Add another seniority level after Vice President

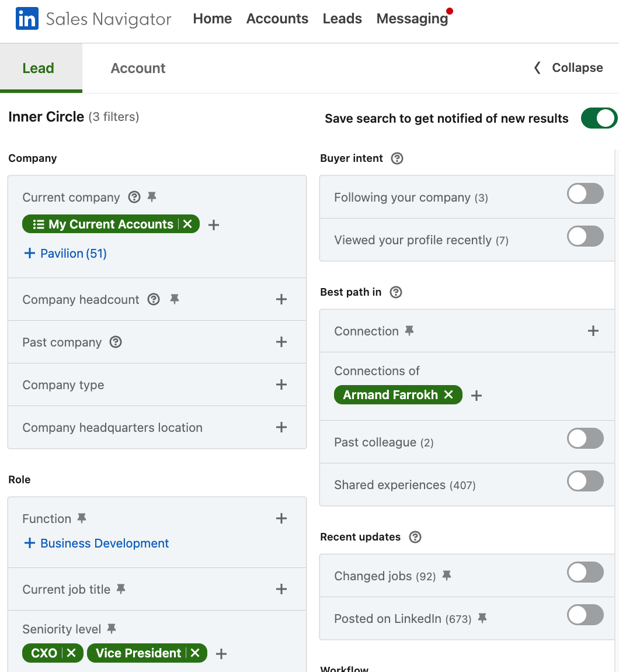[x=221, y=653]
